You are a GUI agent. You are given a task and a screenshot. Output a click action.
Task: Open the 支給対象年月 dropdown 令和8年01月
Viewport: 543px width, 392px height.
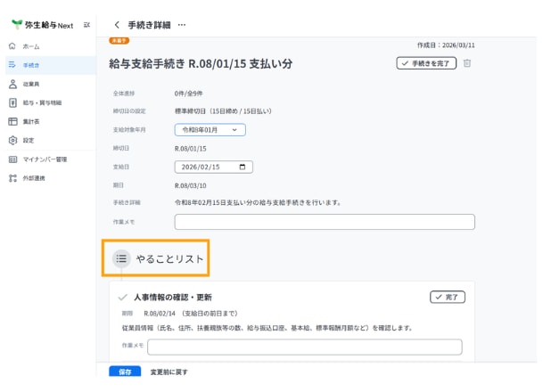(210, 130)
